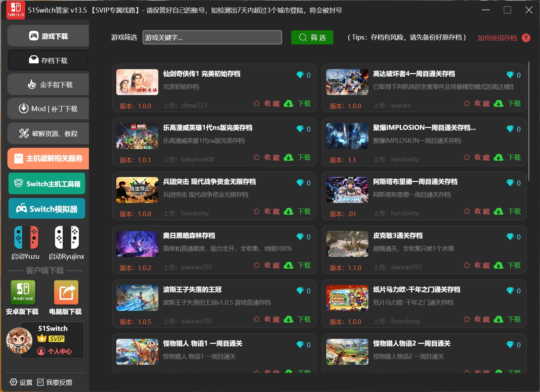540x392 pixels.
Task: Open 我要反馈 feedback link
Action: tap(55, 382)
